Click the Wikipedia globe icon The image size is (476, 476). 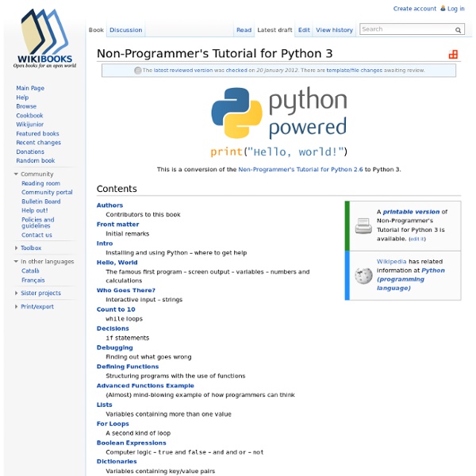[x=363, y=275]
